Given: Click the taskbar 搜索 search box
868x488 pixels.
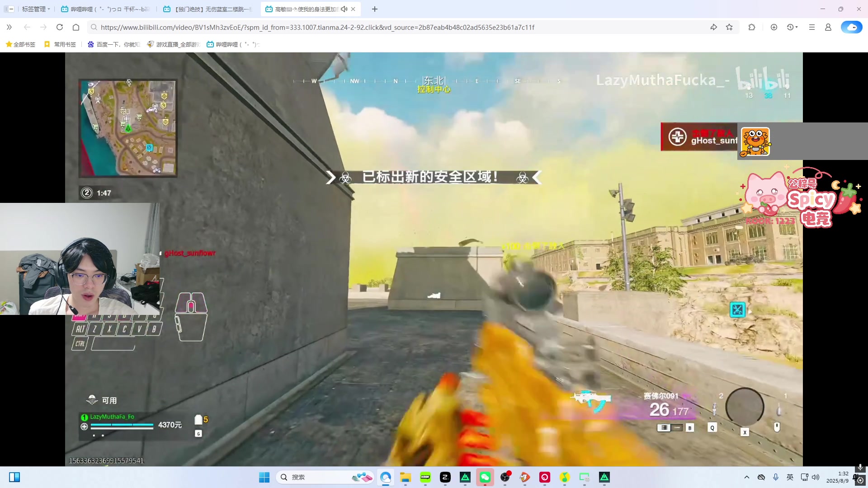Looking at the screenshot, I should (325, 477).
